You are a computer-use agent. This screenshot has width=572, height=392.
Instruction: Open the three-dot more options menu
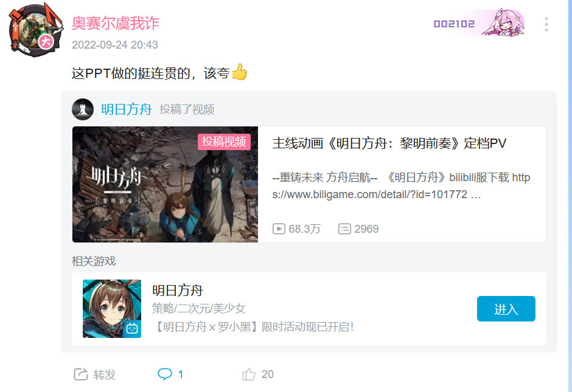[546, 24]
